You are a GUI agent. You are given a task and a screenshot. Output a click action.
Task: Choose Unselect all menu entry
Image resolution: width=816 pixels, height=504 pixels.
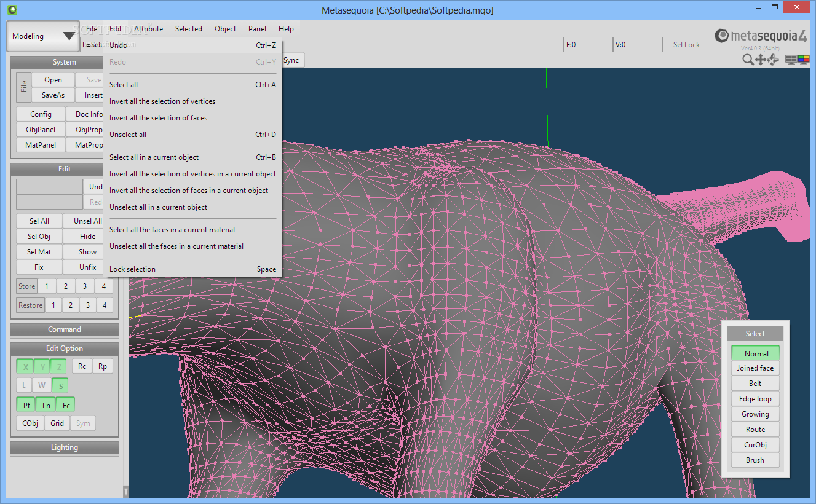193,135
